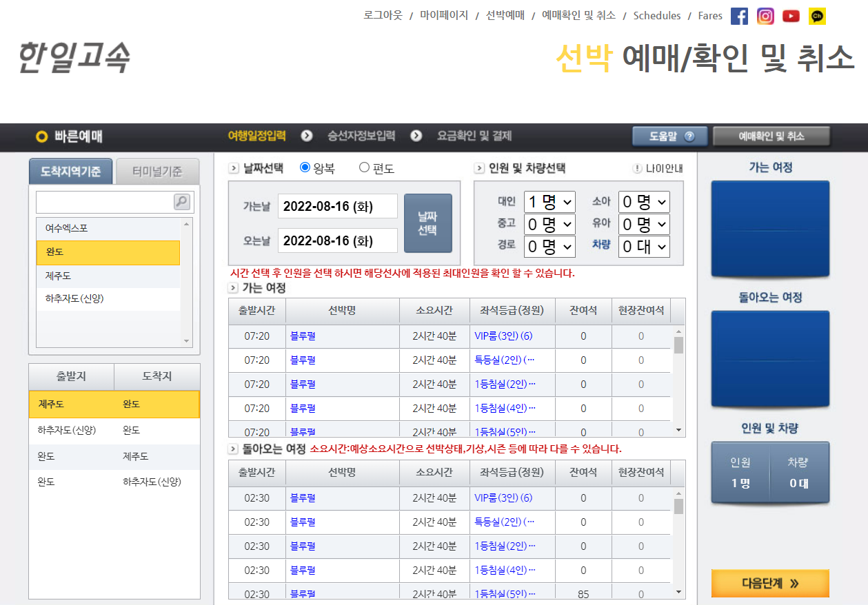Select the 완도 to 제주도 route
Image resolution: width=868 pixels, height=605 pixels.
114,456
